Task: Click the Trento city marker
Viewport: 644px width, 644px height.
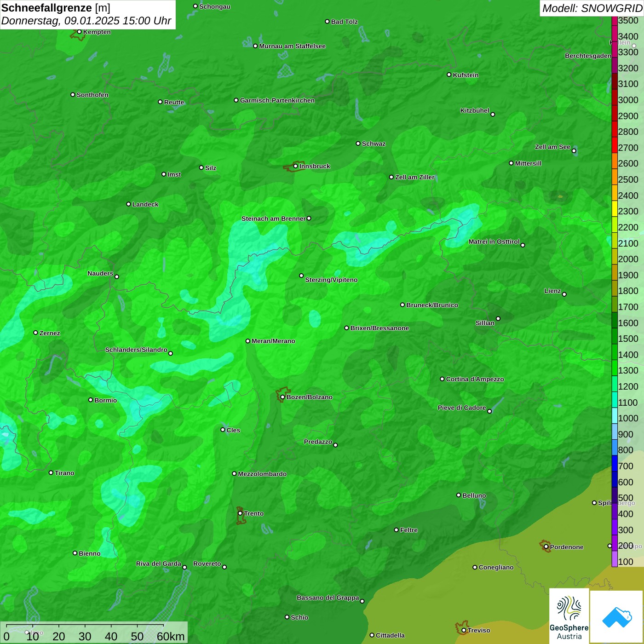Action: pyautogui.click(x=240, y=513)
